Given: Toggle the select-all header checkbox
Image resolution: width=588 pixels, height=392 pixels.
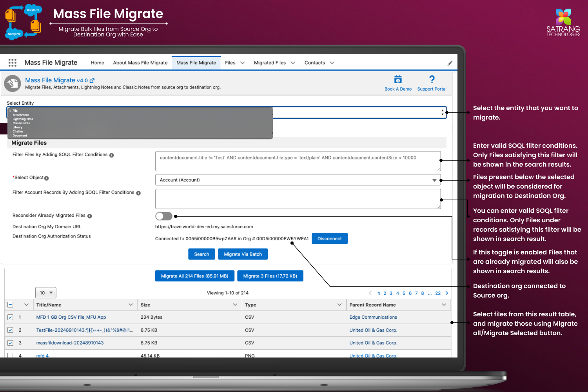Looking at the screenshot, I should [11, 305].
